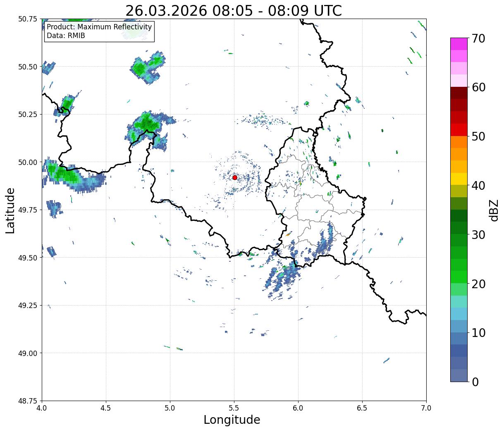The width and height of the screenshot is (504, 430).
Task: Click the 'Data: RMIB' label
Action: [x=66, y=36]
